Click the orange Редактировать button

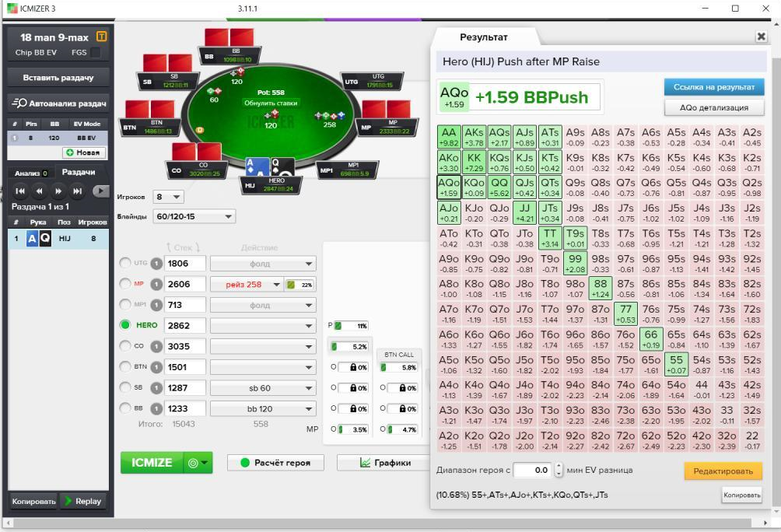point(723,471)
